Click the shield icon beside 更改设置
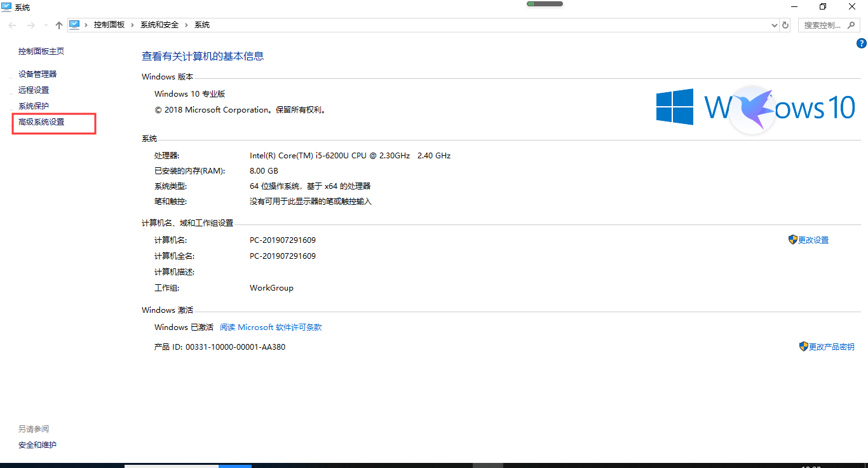 click(792, 240)
